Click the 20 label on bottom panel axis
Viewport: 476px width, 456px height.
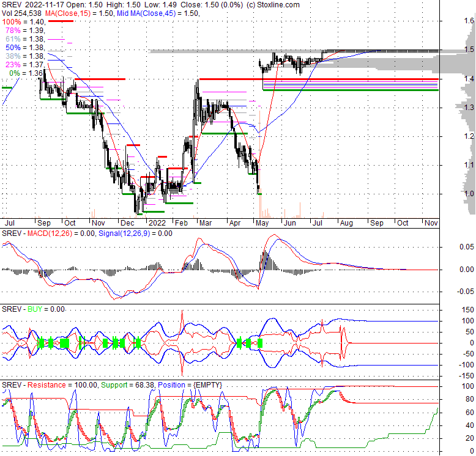(470, 438)
